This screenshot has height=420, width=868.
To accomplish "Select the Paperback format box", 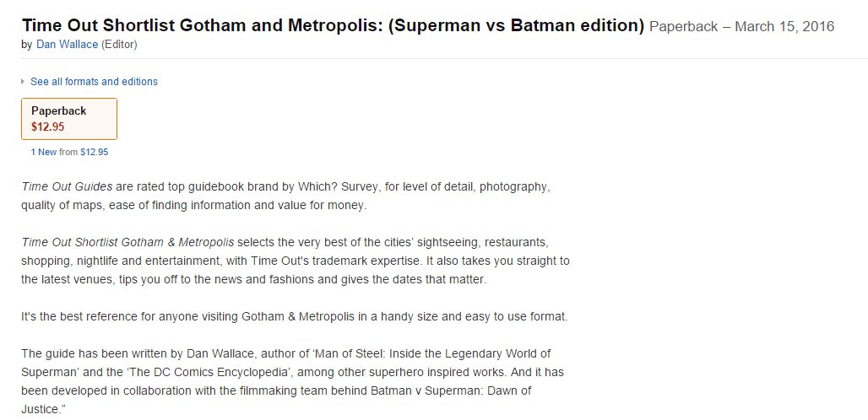I will click(x=69, y=119).
